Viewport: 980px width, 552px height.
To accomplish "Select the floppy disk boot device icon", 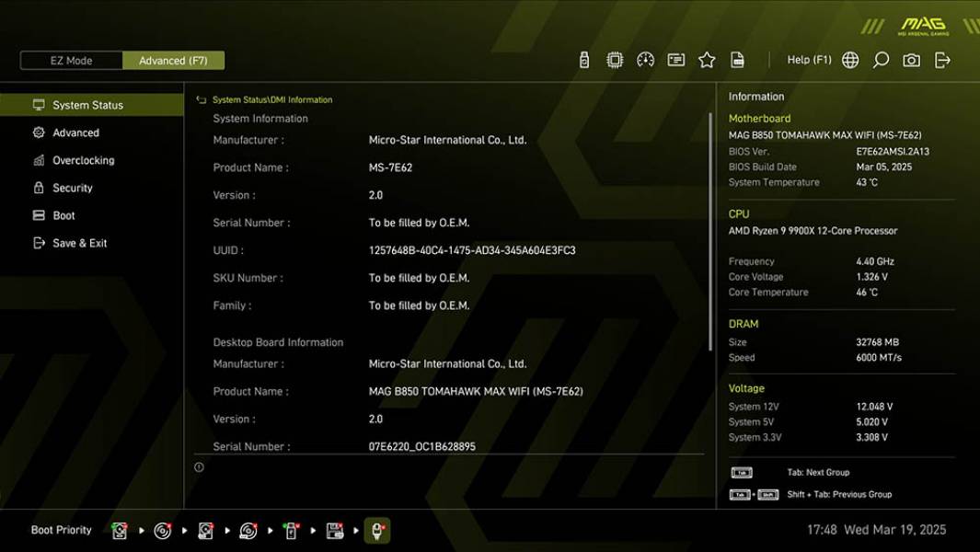I will (334, 531).
